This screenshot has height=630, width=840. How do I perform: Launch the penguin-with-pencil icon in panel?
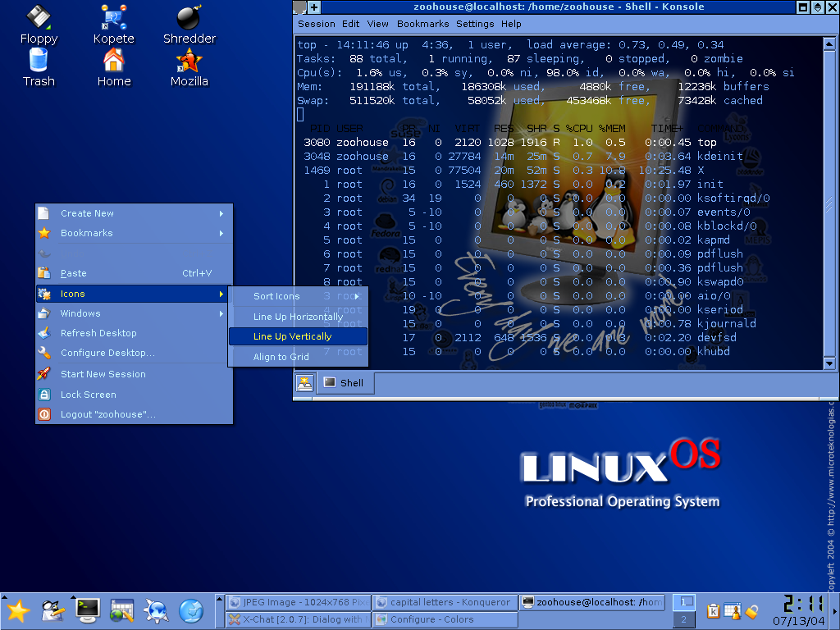pyautogui.click(x=52, y=611)
